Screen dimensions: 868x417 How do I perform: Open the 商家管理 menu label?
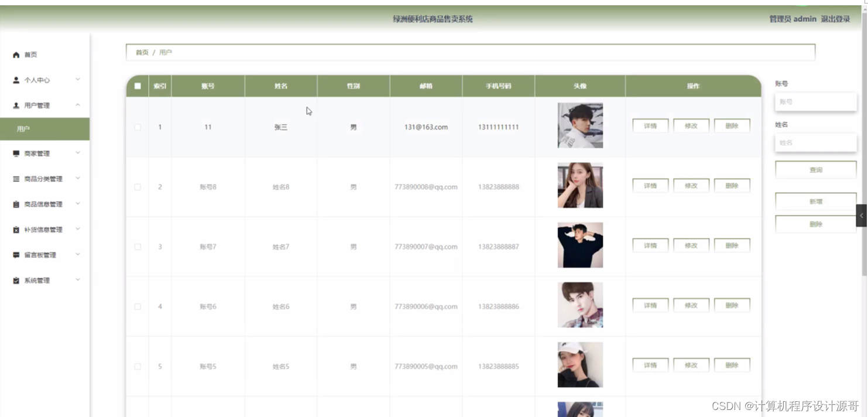click(37, 153)
